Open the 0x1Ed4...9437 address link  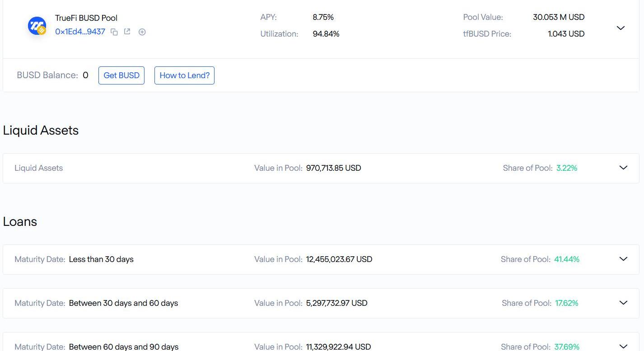point(80,32)
